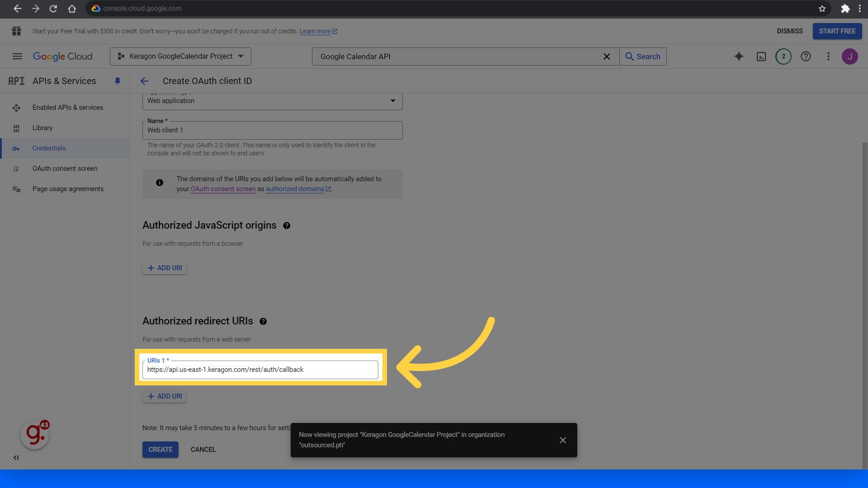Open the three-dot settings menu in the header
868x488 pixels.
pyautogui.click(x=828, y=56)
